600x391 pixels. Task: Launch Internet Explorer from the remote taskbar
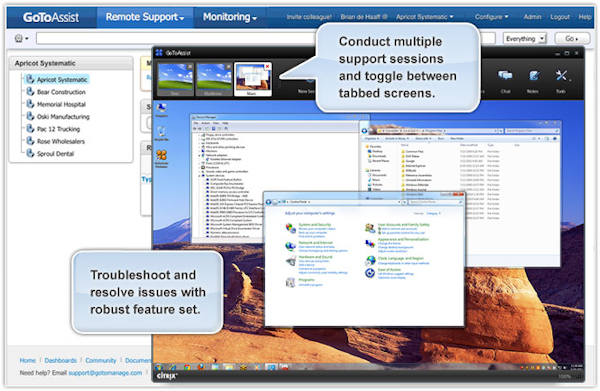point(173,368)
